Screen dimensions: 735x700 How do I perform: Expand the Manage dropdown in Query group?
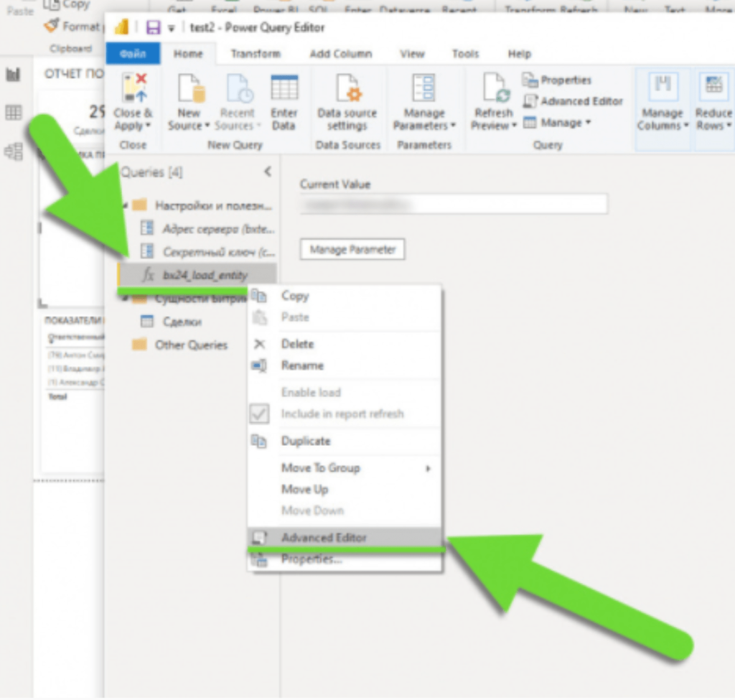(x=558, y=123)
